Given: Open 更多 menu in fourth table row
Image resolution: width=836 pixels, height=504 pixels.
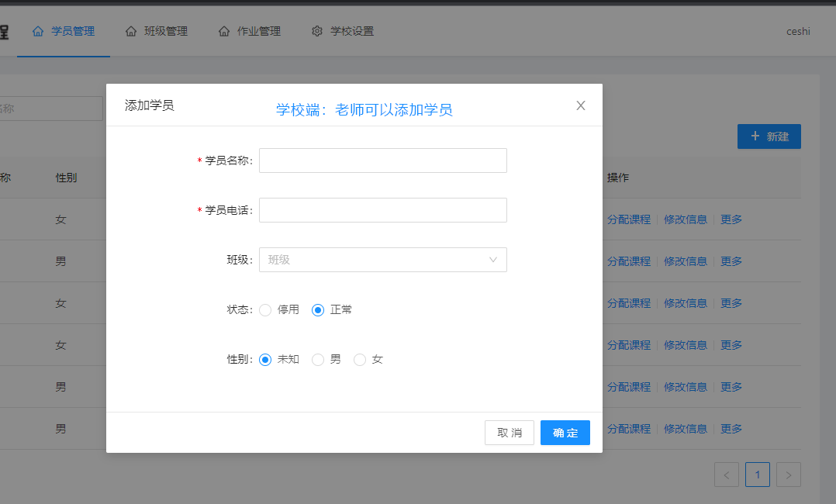Looking at the screenshot, I should [731, 345].
